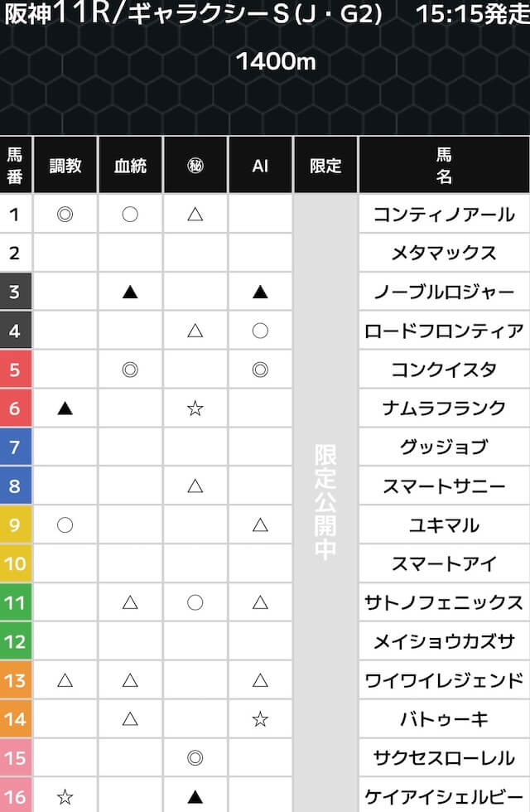This screenshot has width=530, height=812.
Task: Click the ㊙ secret column header
Action: [195, 165]
